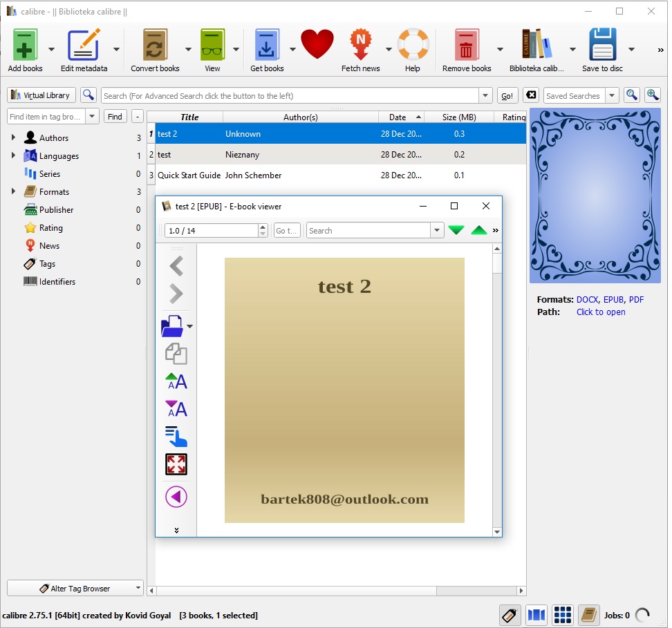This screenshot has height=628, width=672.
Task: Click Virtual Library button
Action: pyautogui.click(x=41, y=95)
